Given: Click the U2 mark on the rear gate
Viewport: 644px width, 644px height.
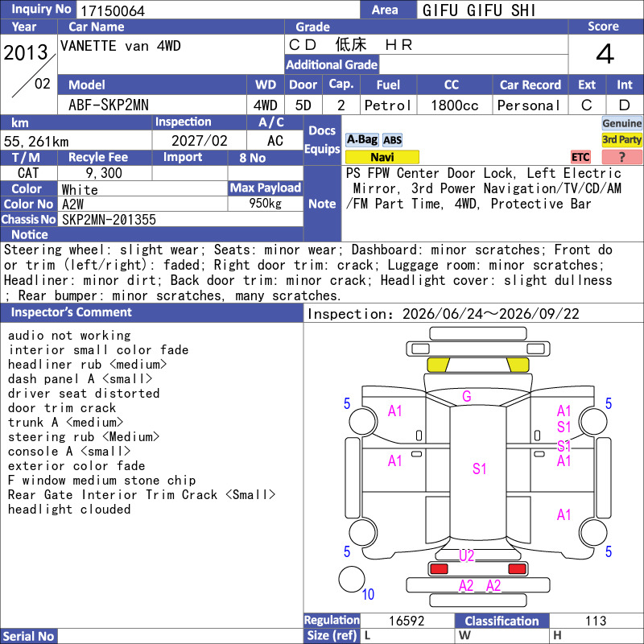Looking at the screenshot, I should coord(467,555).
